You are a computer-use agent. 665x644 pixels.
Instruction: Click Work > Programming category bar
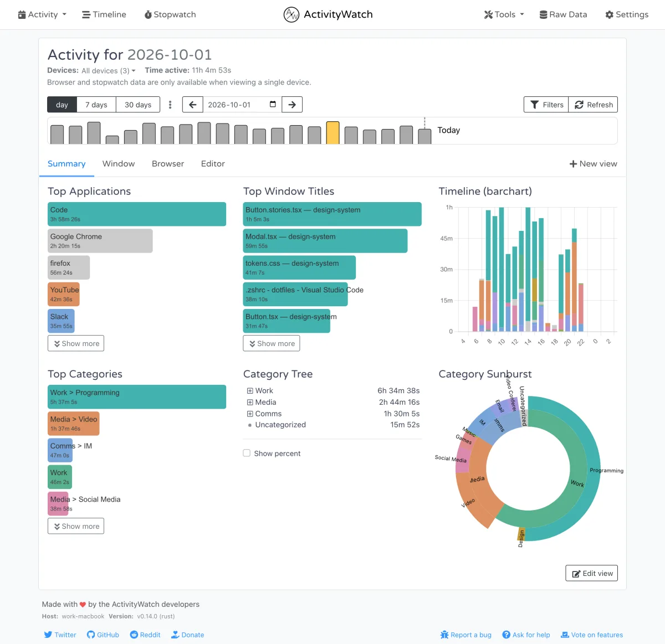(137, 397)
